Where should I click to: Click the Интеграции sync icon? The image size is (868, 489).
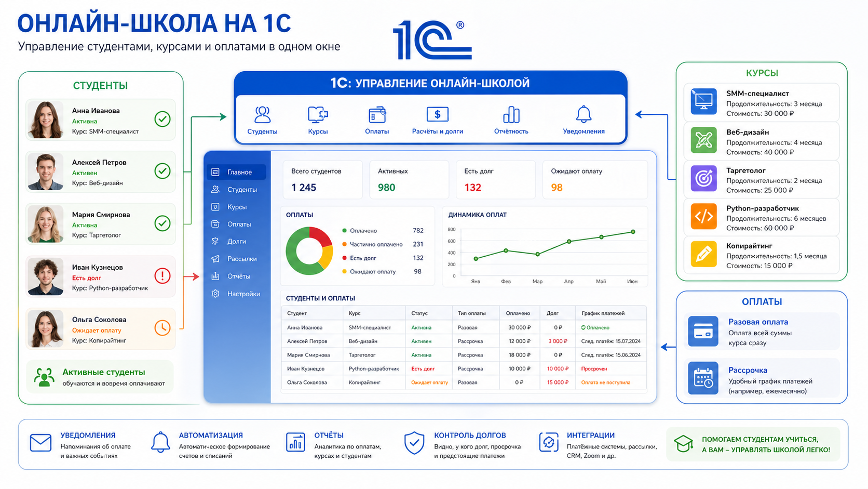[x=549, y=442]
